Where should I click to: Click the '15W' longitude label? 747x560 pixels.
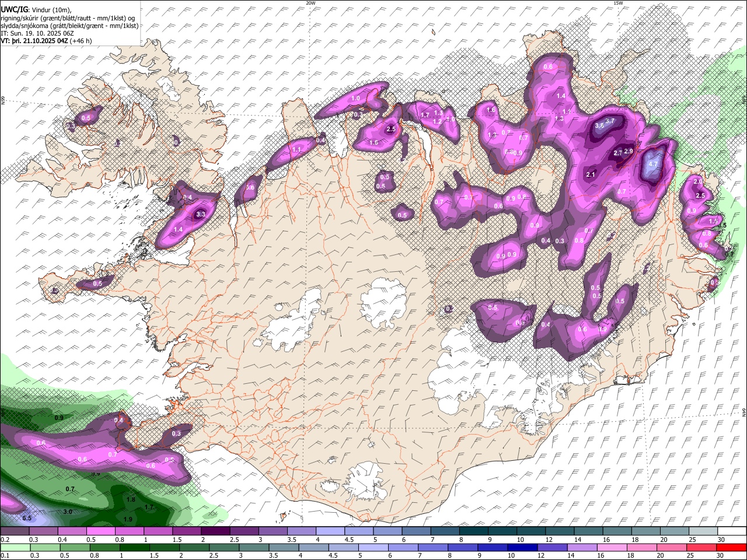[x=617, y=3]
